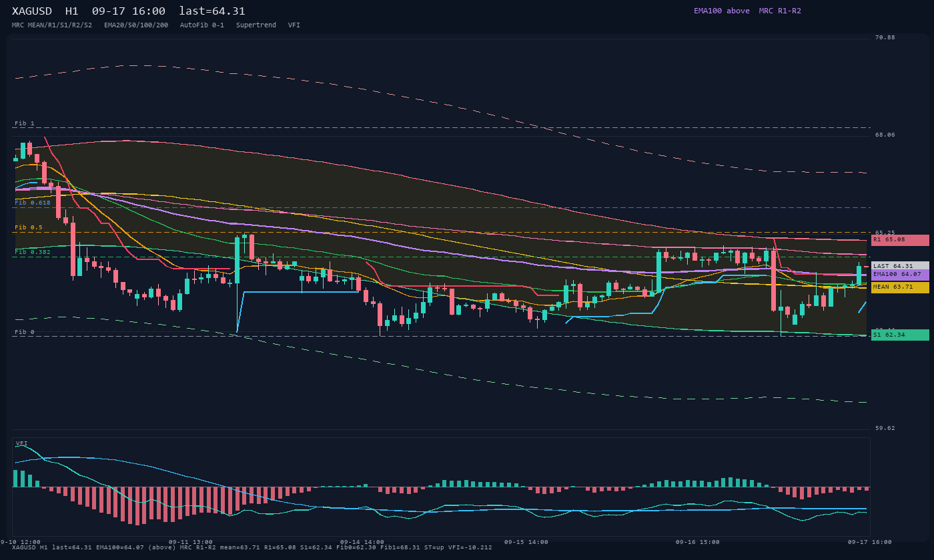The width and height of the screenshot is (934, 560).
Task: Click the 70.88 price axis label
Action: coord(885,37)
